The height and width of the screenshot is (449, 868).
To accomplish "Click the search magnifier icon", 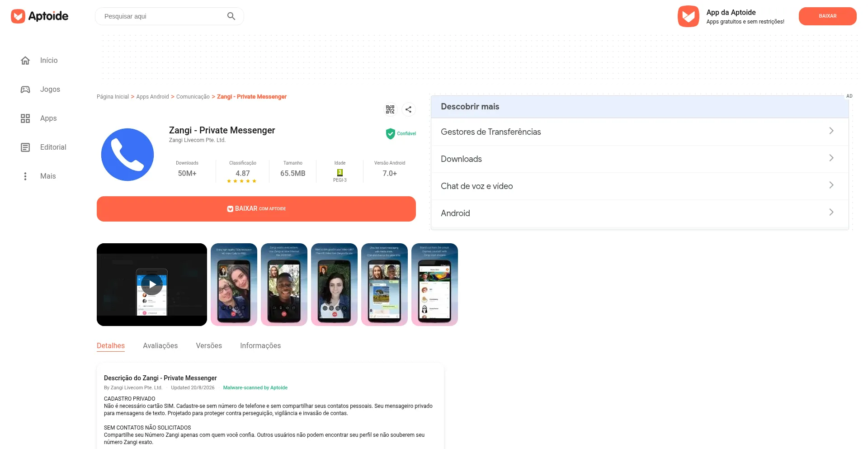I will click(231, 16).
